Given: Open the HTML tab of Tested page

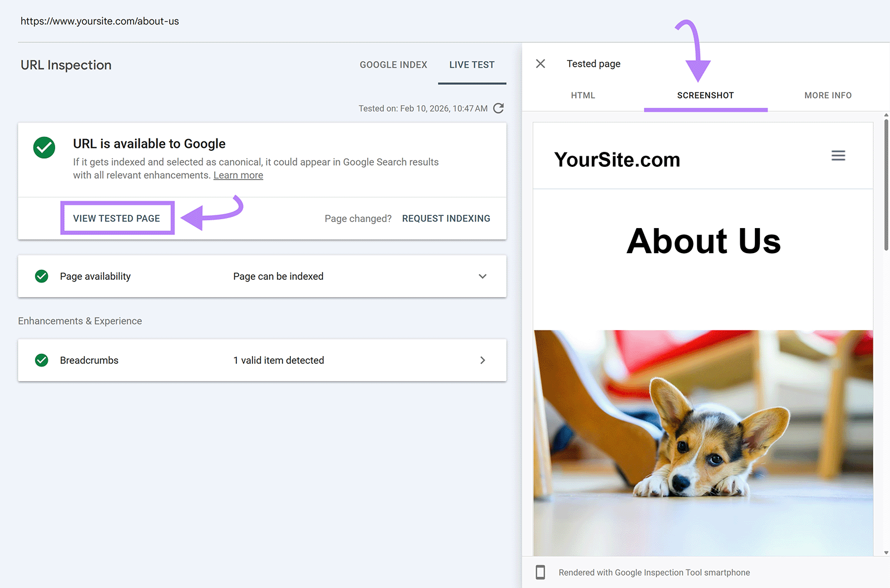Looking at the screenshot, I should (582, 95).
